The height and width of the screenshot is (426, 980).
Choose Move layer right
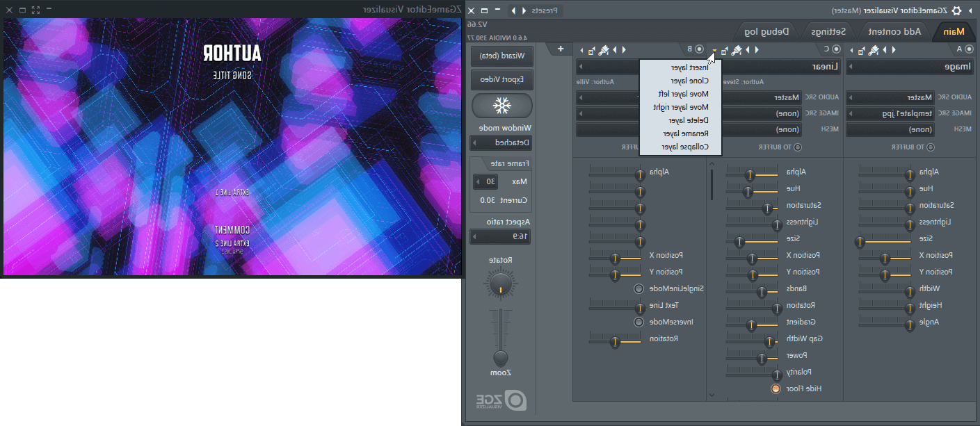681,107
